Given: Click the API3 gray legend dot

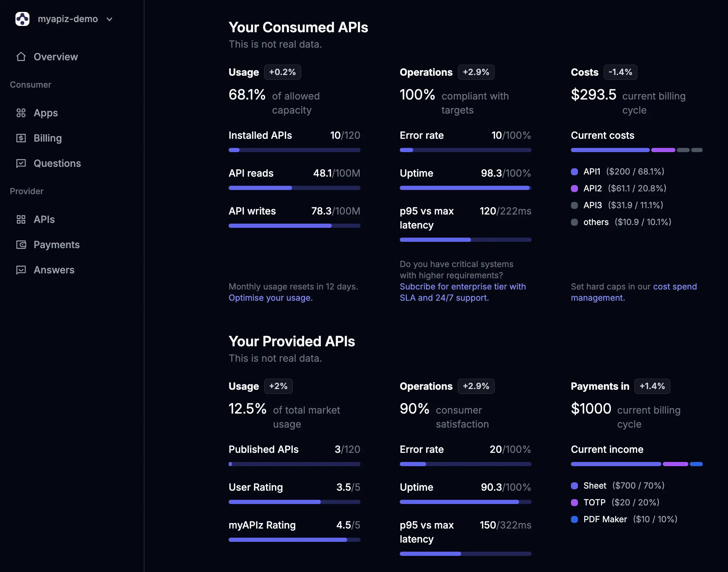Looking at the screenshot, I should click(574, 205).
